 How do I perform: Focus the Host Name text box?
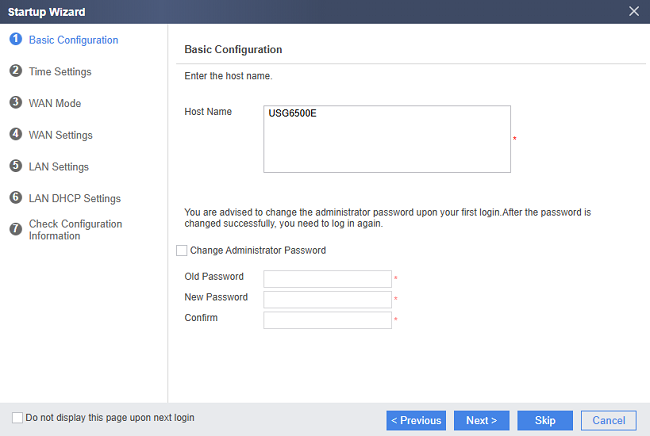pyautogui.click(x=387, y=139)
